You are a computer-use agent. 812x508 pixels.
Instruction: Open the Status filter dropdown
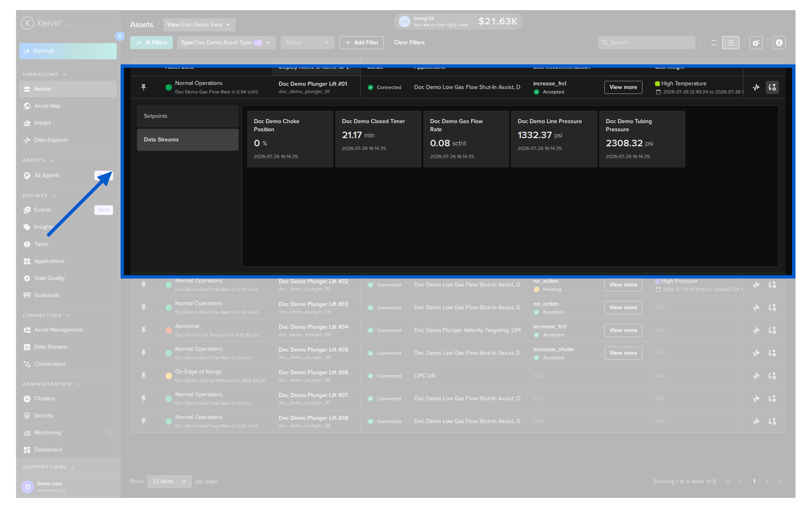(x=307, y=43)
